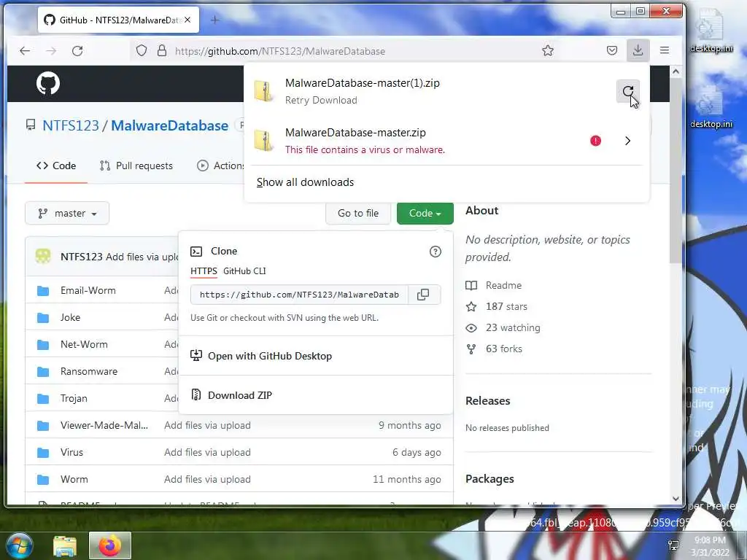Retry download of MalwareDatabase-master(1).zip

pyautogui.click(x=628, y=91)
